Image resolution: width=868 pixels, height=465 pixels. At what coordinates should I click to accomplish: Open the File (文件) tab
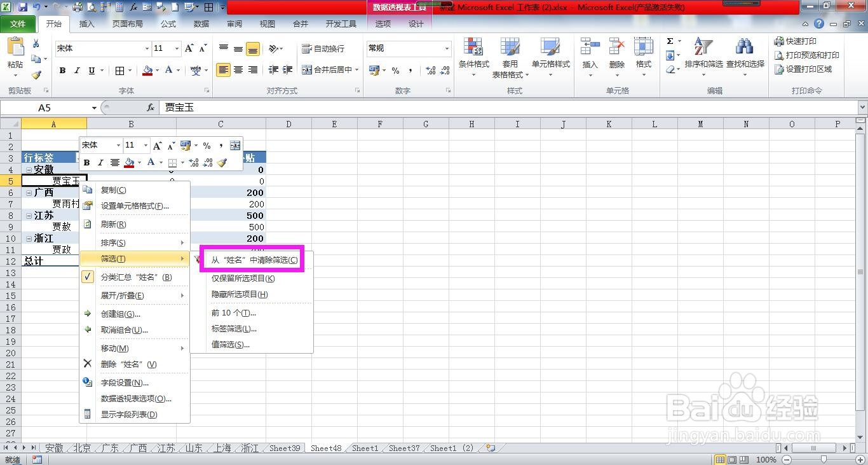pos(18,24)
